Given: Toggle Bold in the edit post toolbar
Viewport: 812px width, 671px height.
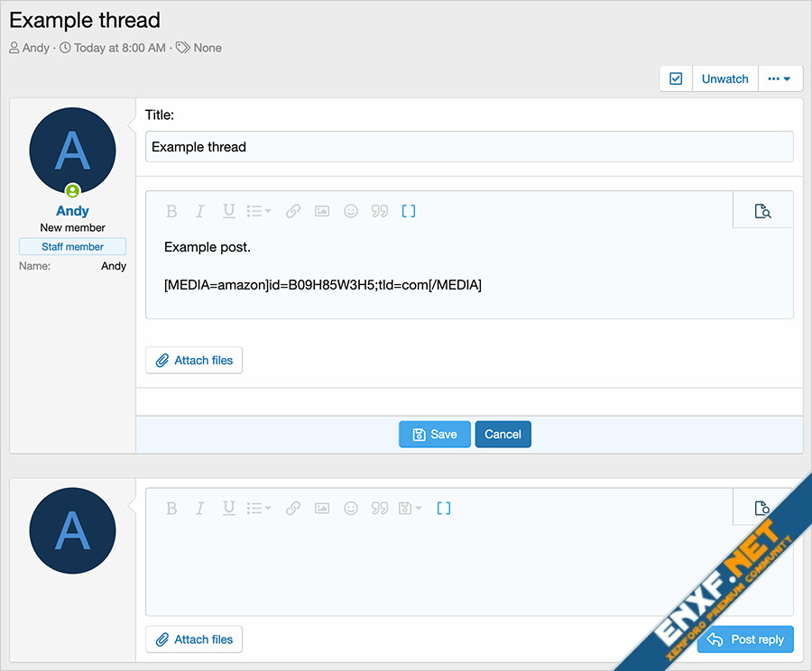Looking at the screenshot, I should point(171,211).
